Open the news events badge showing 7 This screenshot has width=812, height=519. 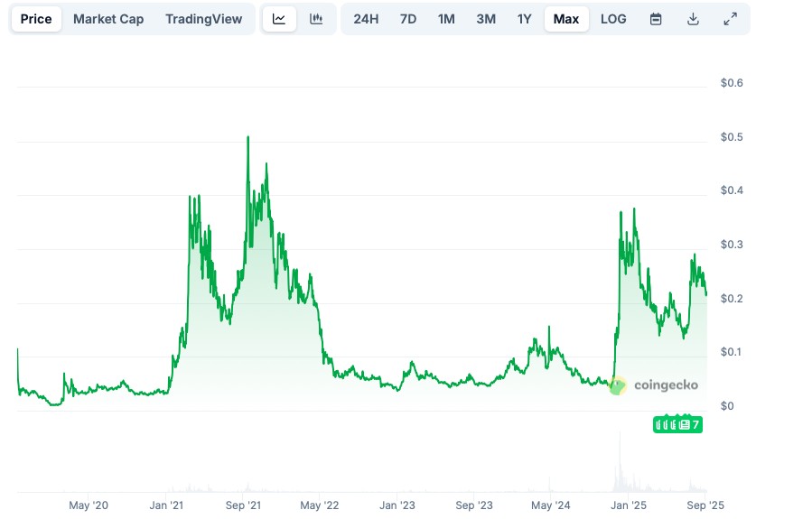coord(677,425)
